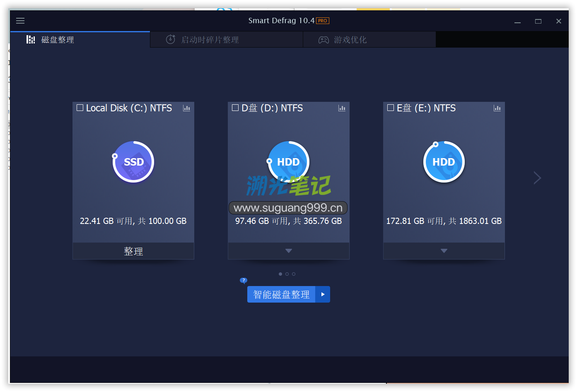
Task: Select the second page indicator dot
Action: [287, 274]
